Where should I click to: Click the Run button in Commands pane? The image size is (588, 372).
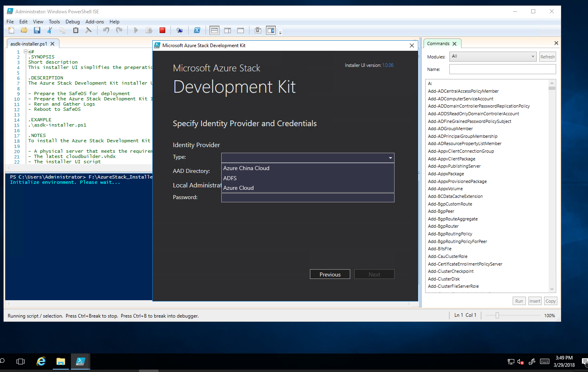pyautogui.click(x=519, y=301)
